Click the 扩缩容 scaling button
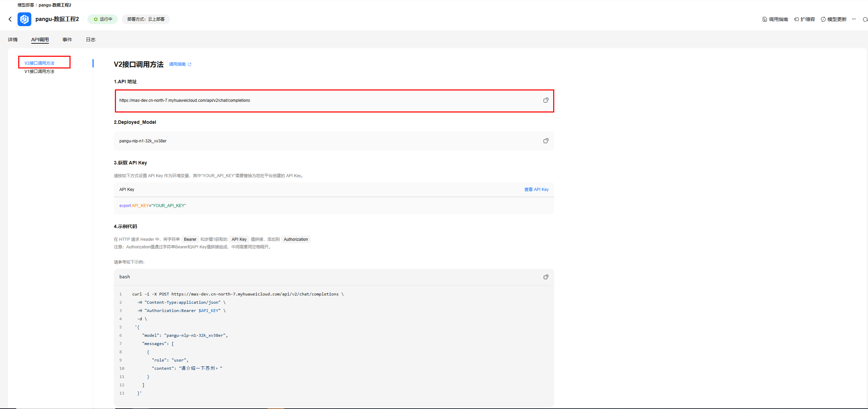Screen dimensions: 868x409 (x=804, y=19)
